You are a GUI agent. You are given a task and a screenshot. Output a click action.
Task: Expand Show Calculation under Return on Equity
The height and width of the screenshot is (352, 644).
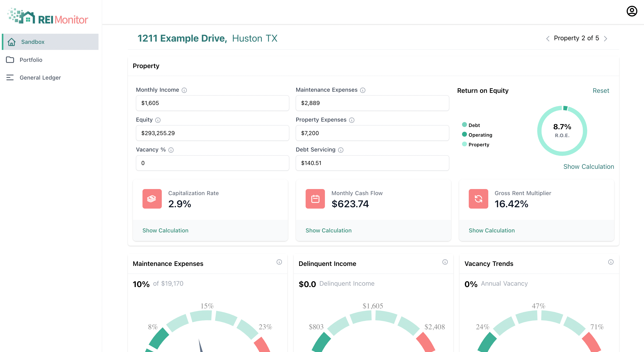tap(589, 167)
